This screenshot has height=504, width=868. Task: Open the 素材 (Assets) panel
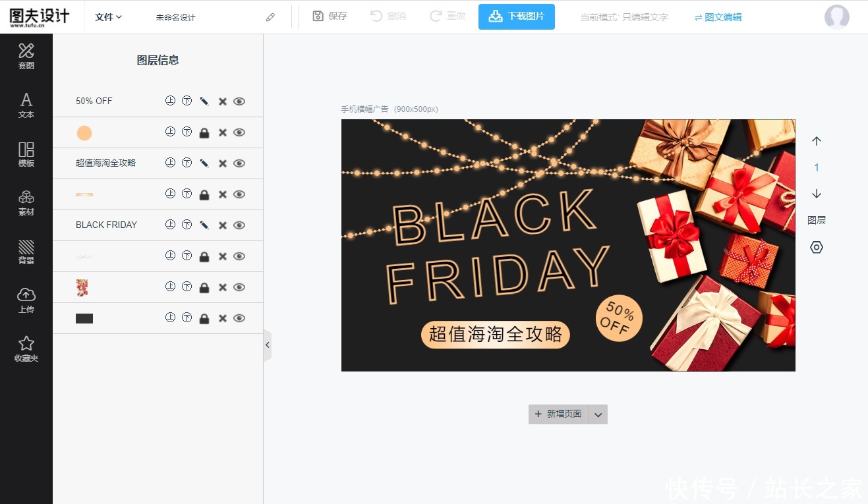26,203
